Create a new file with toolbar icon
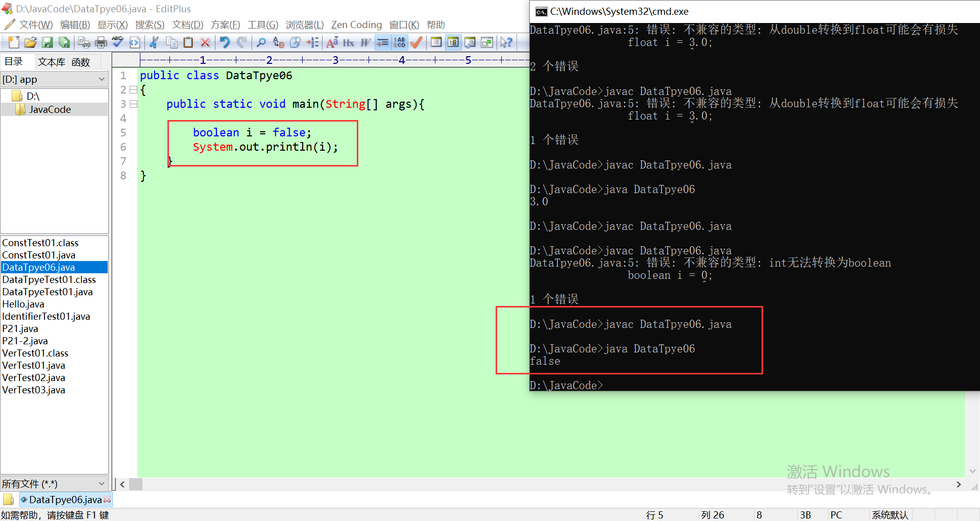Viewport: 980px width, 521px height. click(x=14, y=42)
